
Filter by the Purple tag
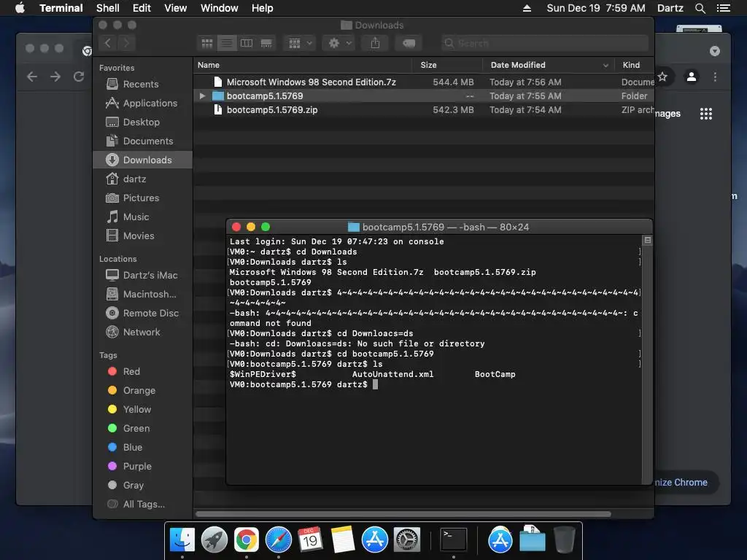click(x=142, y=467)
